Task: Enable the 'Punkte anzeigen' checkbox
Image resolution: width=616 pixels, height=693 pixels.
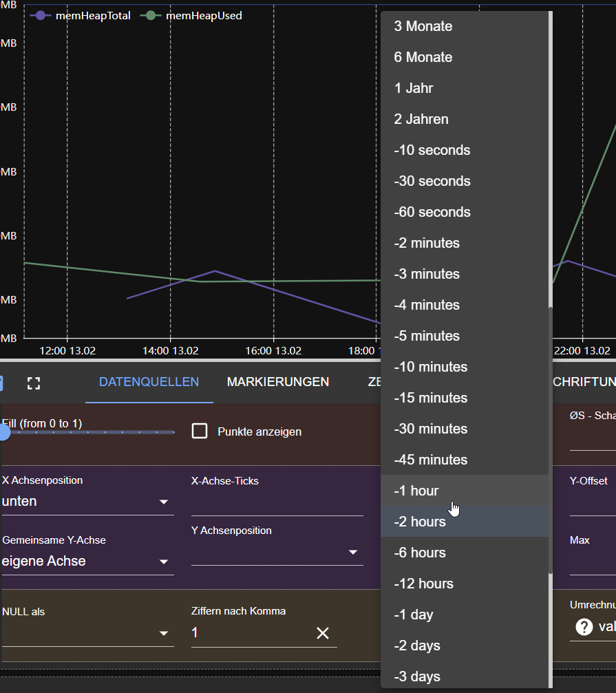Action: pyautogui.click(x=200, y=431)
